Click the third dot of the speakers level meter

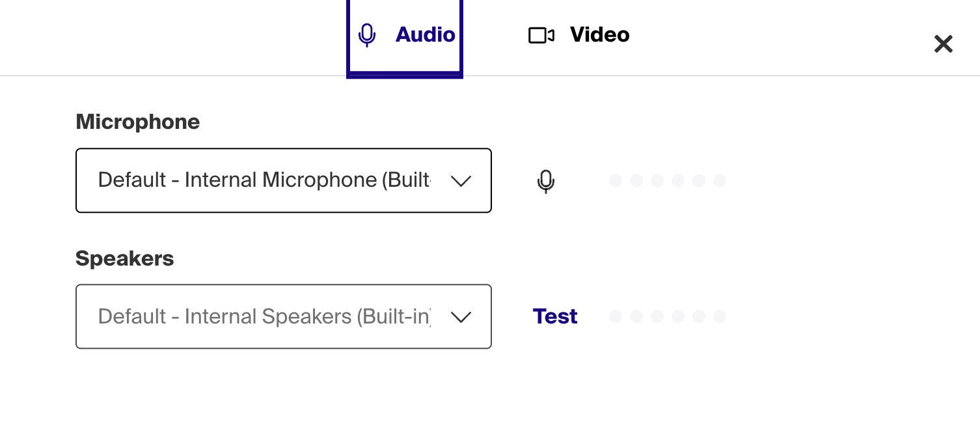tap(657, 316)
